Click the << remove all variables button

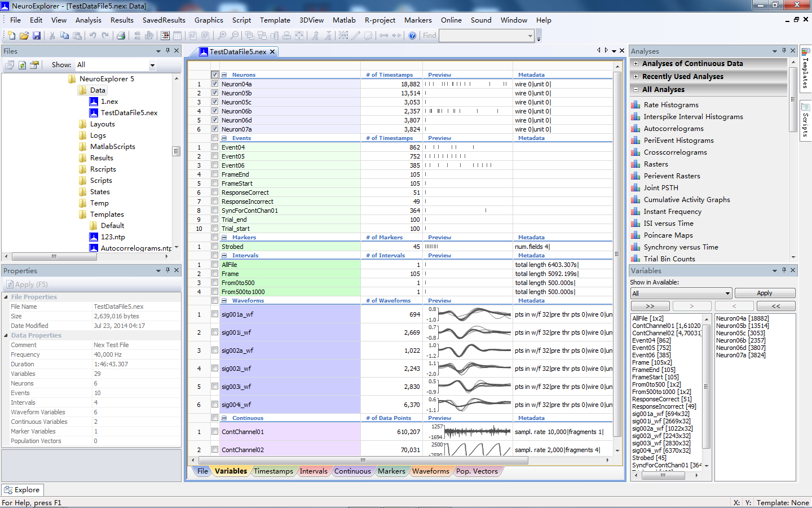tap(776, 306)
